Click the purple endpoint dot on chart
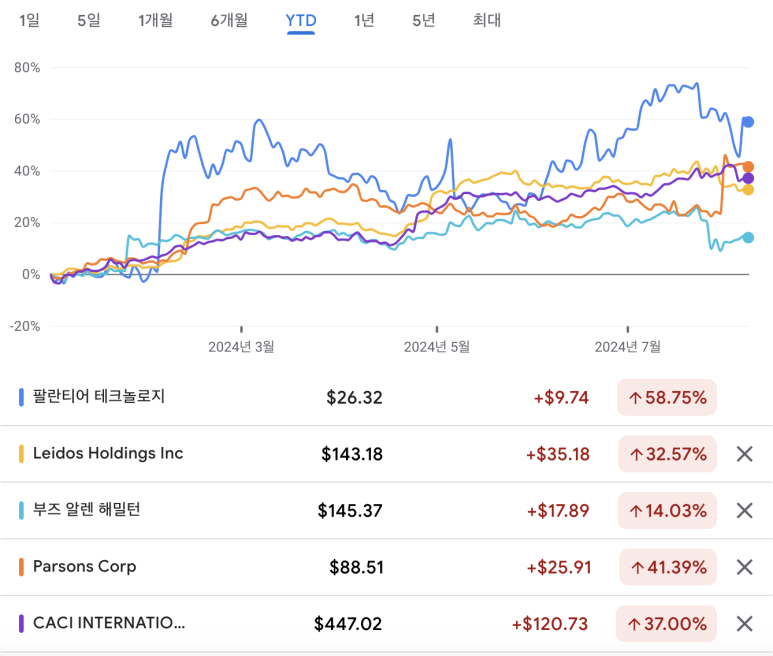The image size is (773, 656). [x=748, y=178]
